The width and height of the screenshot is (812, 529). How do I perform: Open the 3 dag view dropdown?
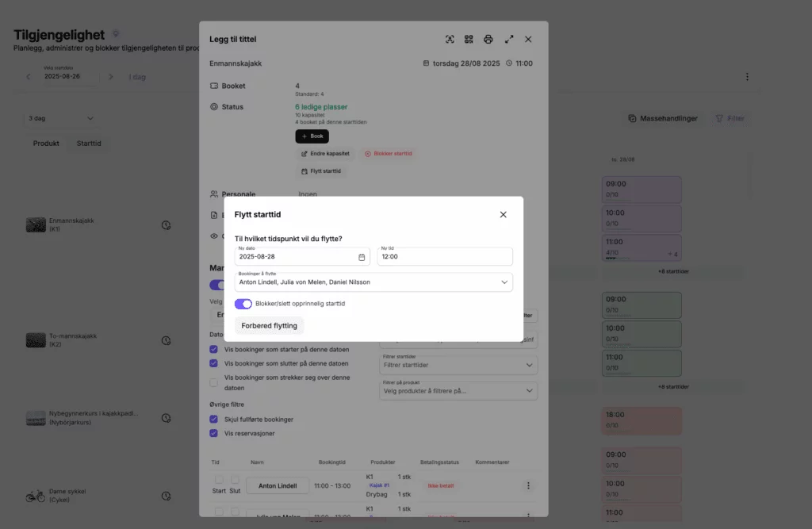click(60, 118)
